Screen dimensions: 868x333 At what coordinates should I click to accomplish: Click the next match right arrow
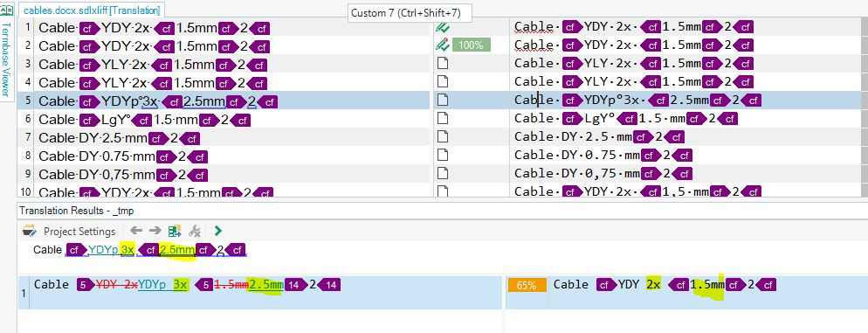[x=155, y=231]
